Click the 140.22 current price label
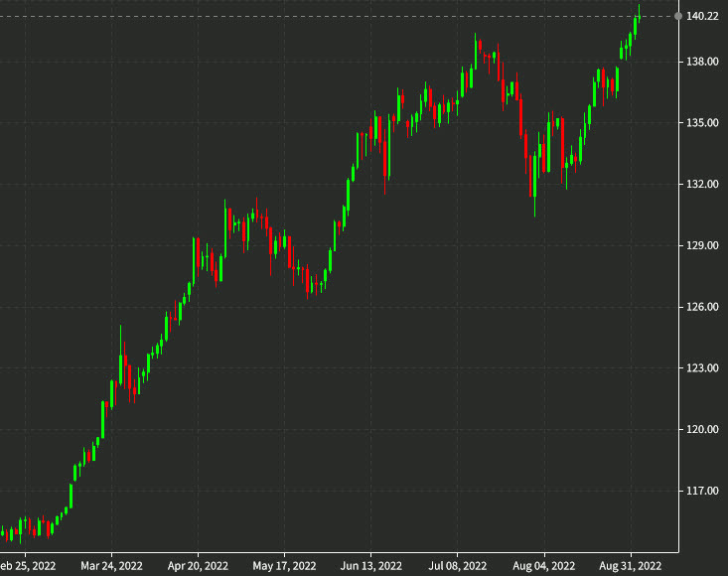Viewport: 728px width, 576px height. tap(702, 16)
